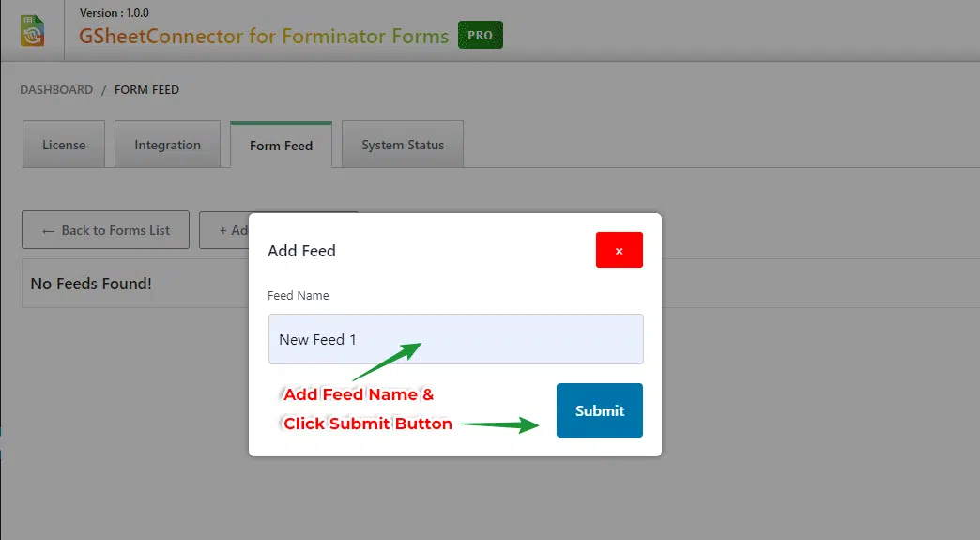Click the Back to Forms List button
This screenshot has width=980, height=540.
[105, 230]
